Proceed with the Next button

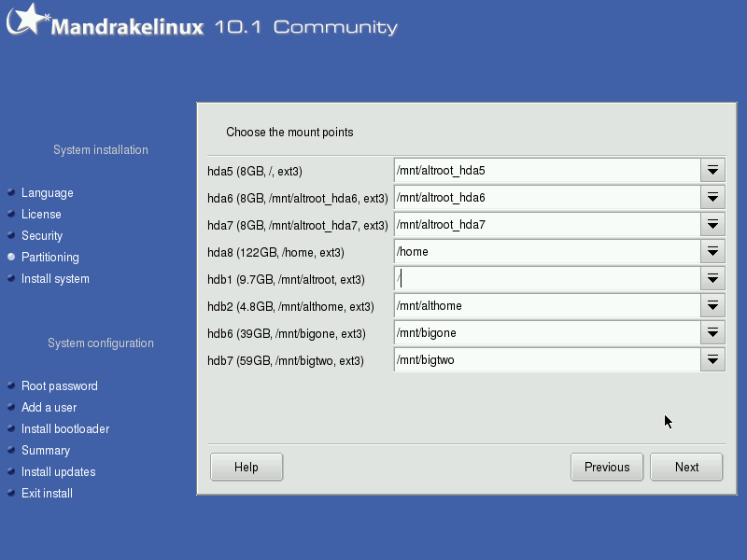686,468
